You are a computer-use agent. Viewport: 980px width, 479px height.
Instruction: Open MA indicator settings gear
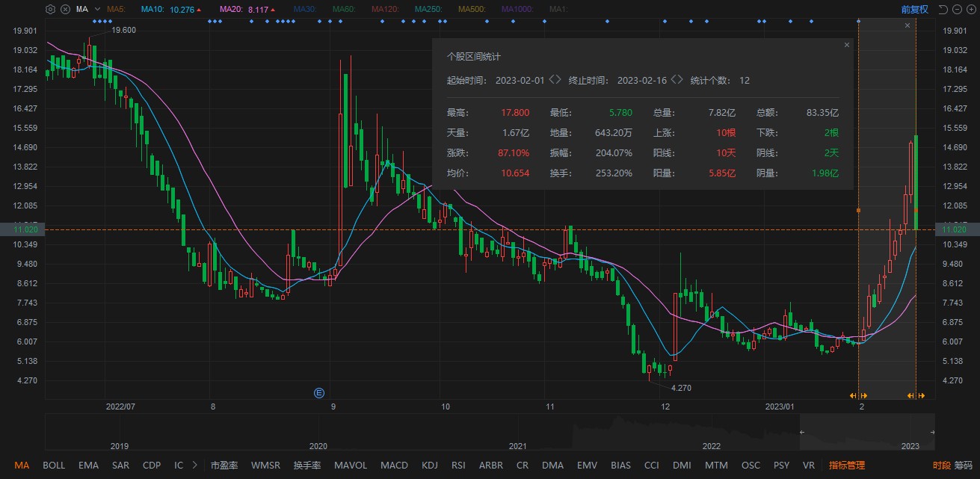click(50, 9)
